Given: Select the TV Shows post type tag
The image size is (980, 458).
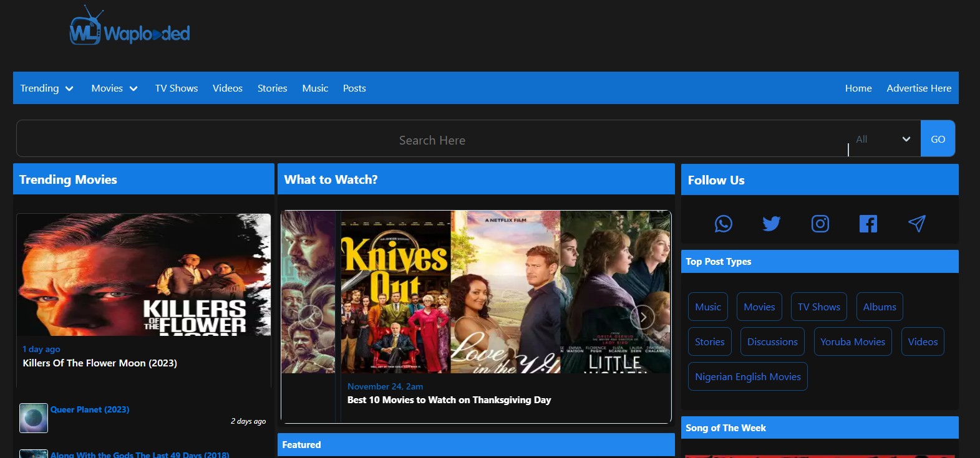Looking at the screenshot, I should [819, 307].
